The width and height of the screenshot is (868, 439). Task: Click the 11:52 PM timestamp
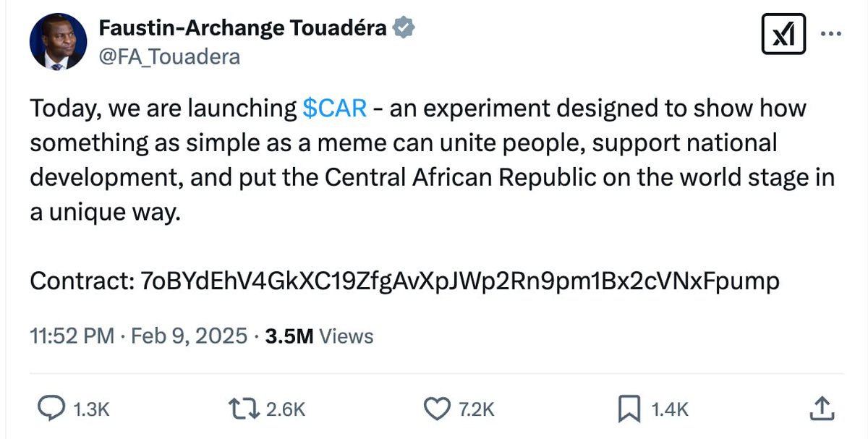pyautogui.click(x=72, y=336)
